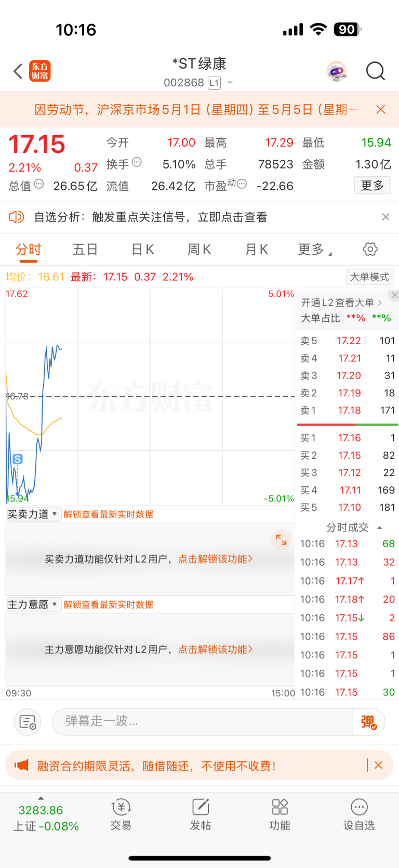Switch to the 五日 chart tab
The height and width of the screenshot is (868, 399).
[85, 250]
